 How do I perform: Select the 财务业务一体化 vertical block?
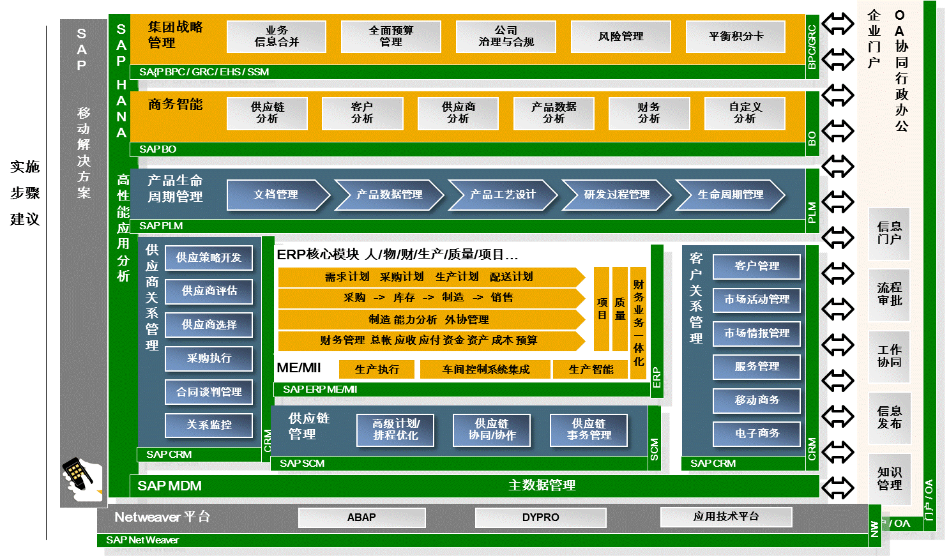pos(638,323)
